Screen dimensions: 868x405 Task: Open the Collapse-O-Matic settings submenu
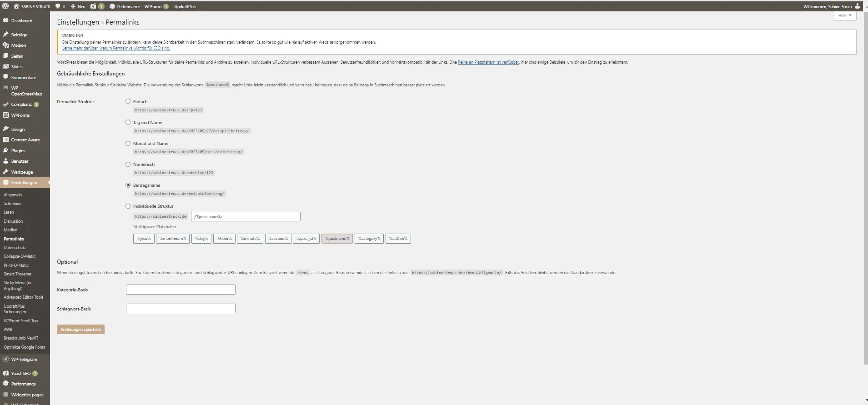tap(20, 256)
